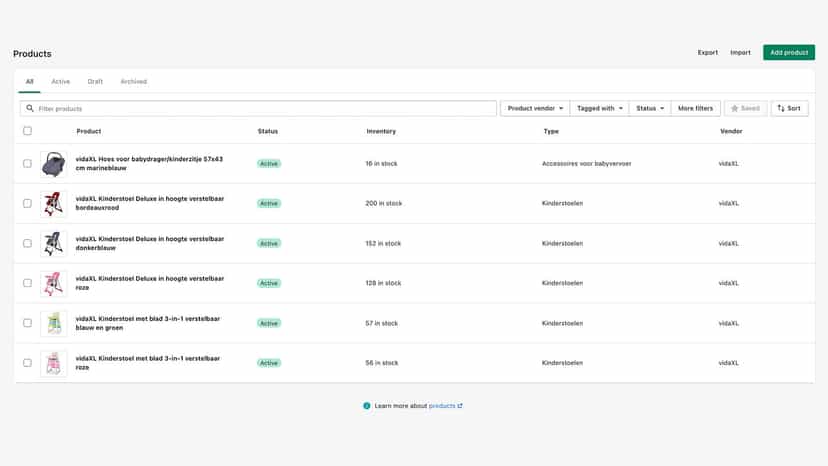Click the '56 in stock' inventory value
828x466 pixels.
coord(382,363)
